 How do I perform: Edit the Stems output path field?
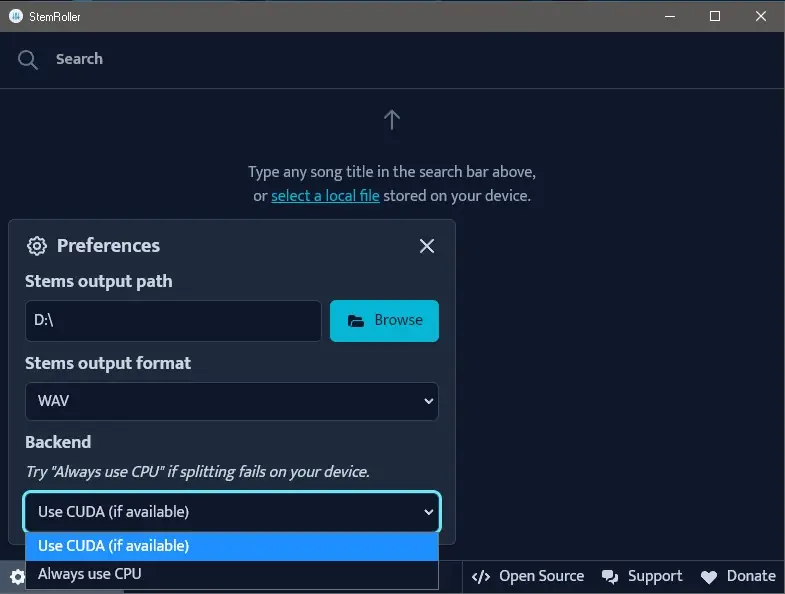[x=173, y=321]
